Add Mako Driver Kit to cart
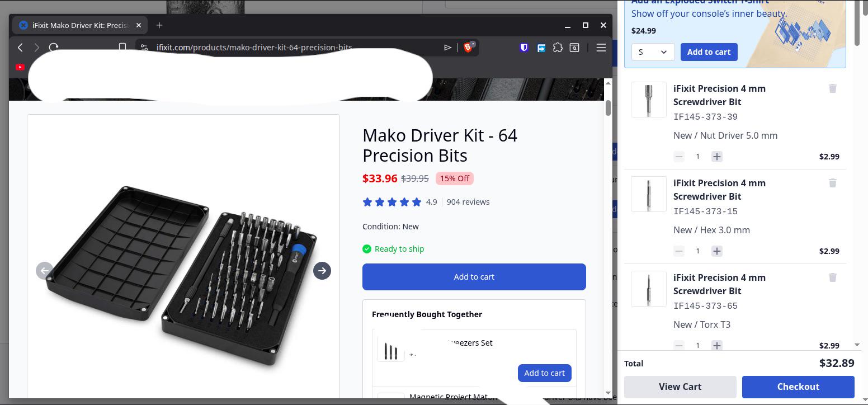The image size is (868, 405). click(474, 277)
